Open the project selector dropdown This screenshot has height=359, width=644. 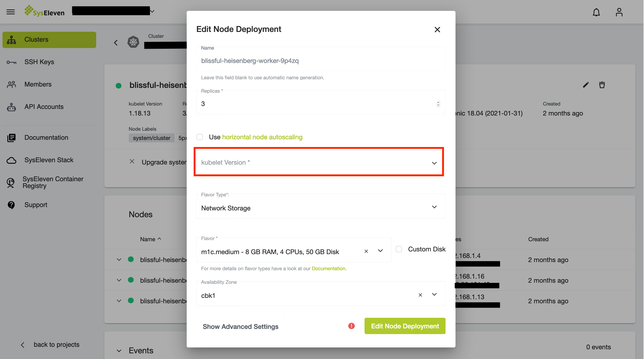[x=152, y=11]
